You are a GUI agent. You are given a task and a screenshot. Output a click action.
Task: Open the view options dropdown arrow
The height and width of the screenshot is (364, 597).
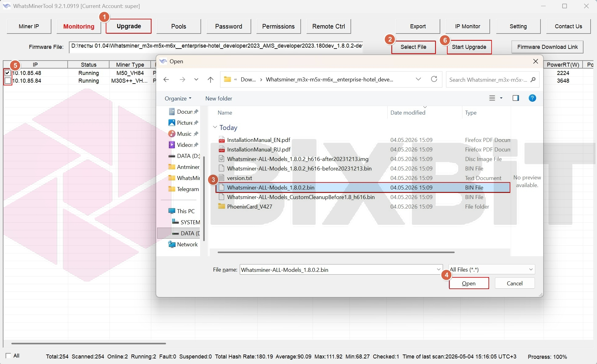pyautogui.click(x=501, y=98)
